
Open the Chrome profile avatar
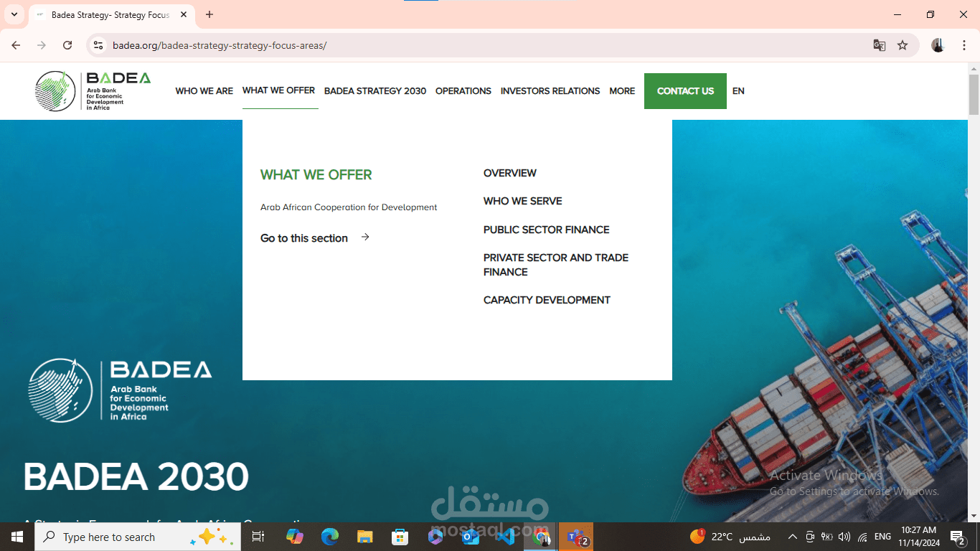pyautogui.click(x=938, y=45)
